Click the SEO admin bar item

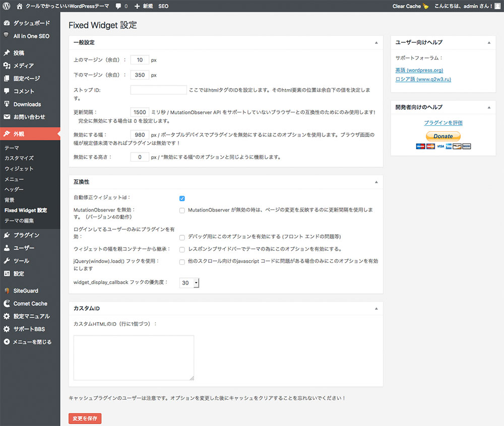coord(163,6)
